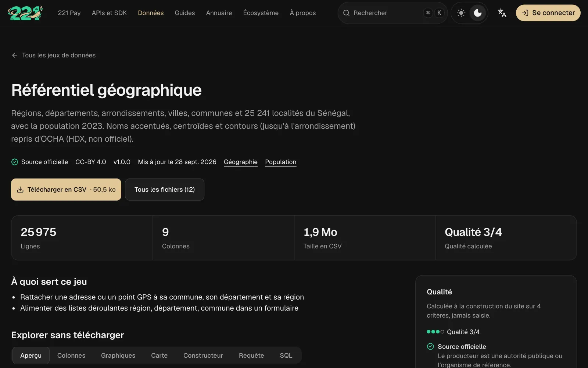Select the SQL tab
The height and width of the screenshot is (368, 588).
(x=286, y=355)
